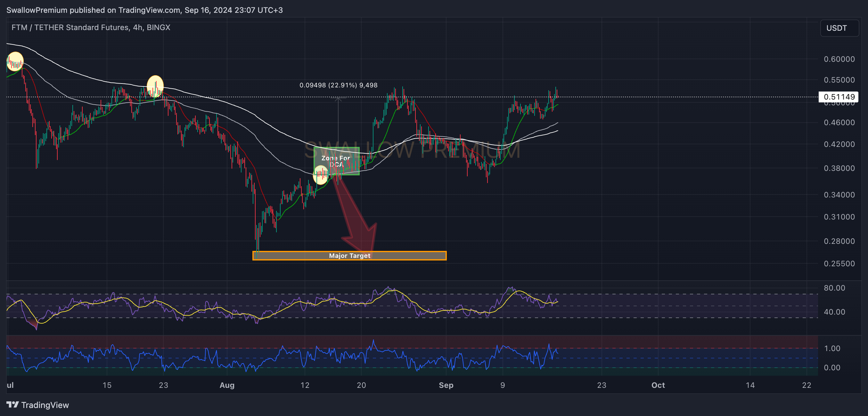The height and width of the screenshot is (416, 868).
Task: Click the 0.34000 price axis label
Action: tap(839, 195)
